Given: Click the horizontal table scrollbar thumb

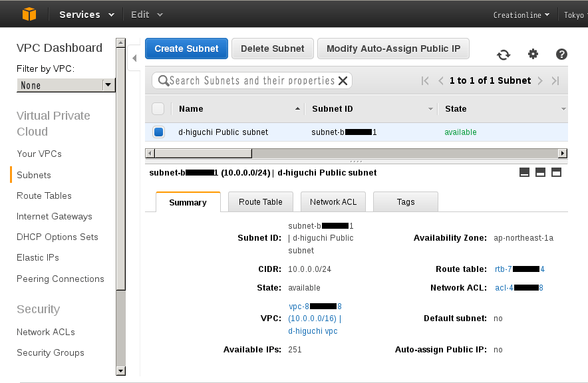Looking at the screenshot, I should [x=204, y=154].
